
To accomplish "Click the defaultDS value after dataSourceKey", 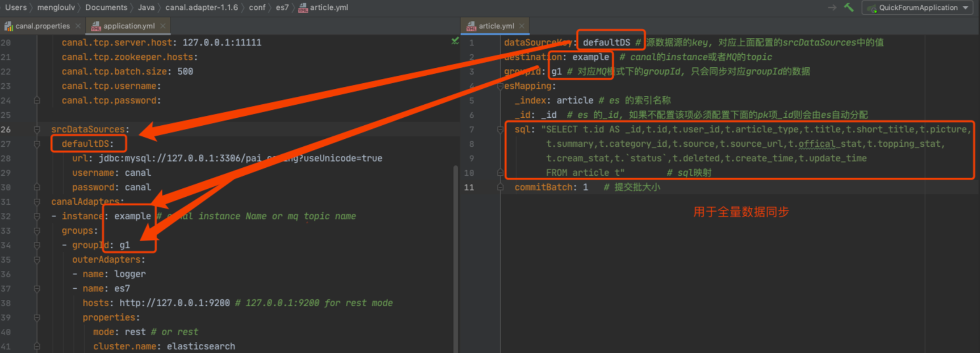I will point(606,43).
